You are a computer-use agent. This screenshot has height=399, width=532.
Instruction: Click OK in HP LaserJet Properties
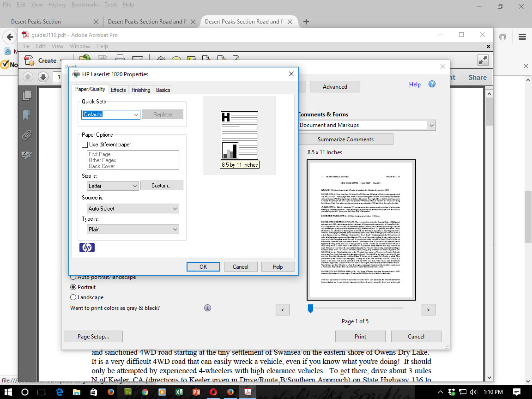[203, 266]
